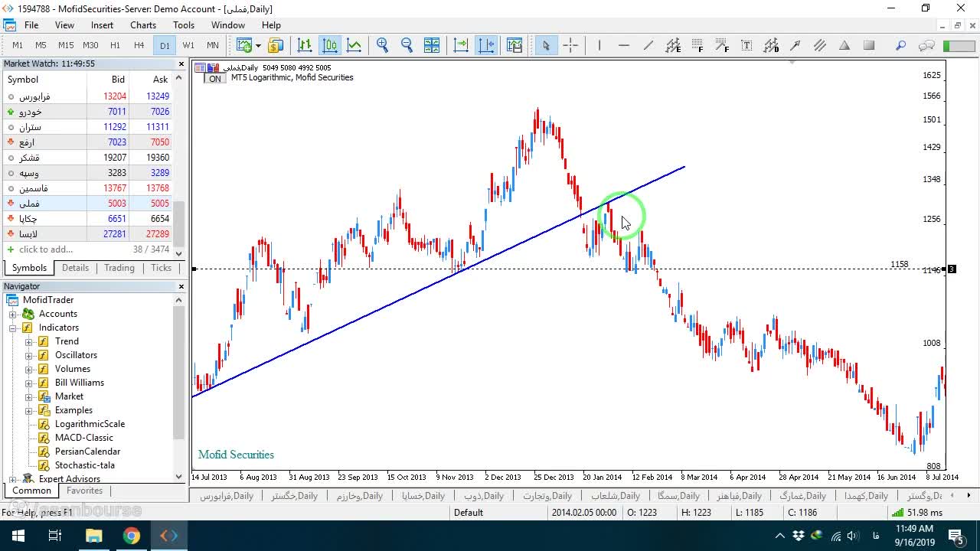The height and width of the screenshot is (551, 980).
Task: Switch chart to line chart icon
Action: point(354,45)
